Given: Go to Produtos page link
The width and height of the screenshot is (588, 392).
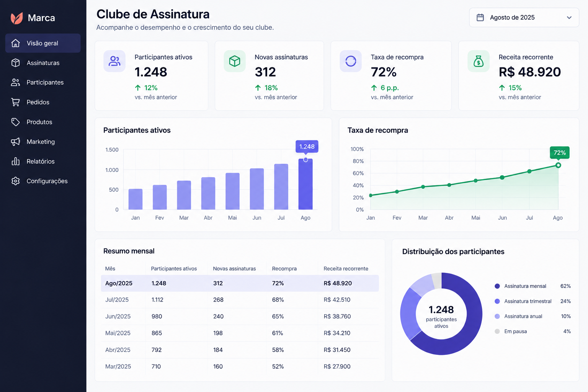Looking at the screenshot, I should pyautogui.click(x=43, y=122).
